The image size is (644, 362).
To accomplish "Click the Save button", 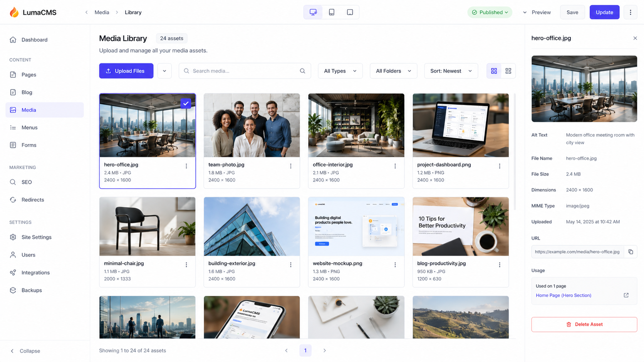I will [572, 12].
